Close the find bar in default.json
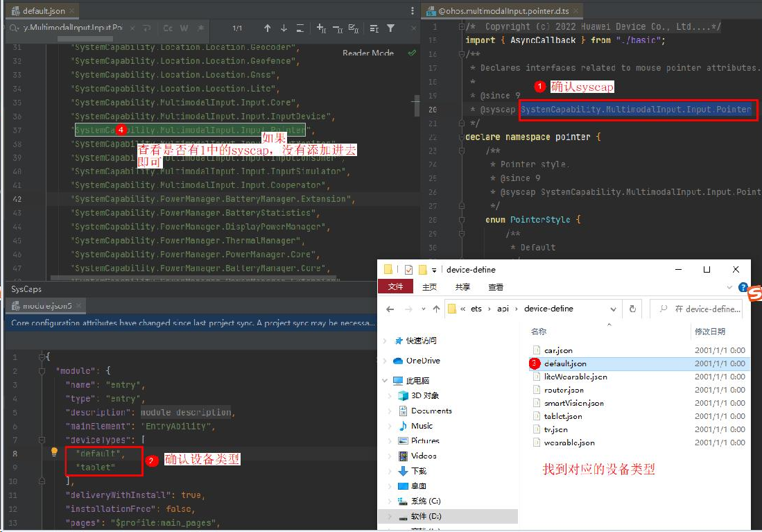 pyautogui.click(x=413, y=28)
